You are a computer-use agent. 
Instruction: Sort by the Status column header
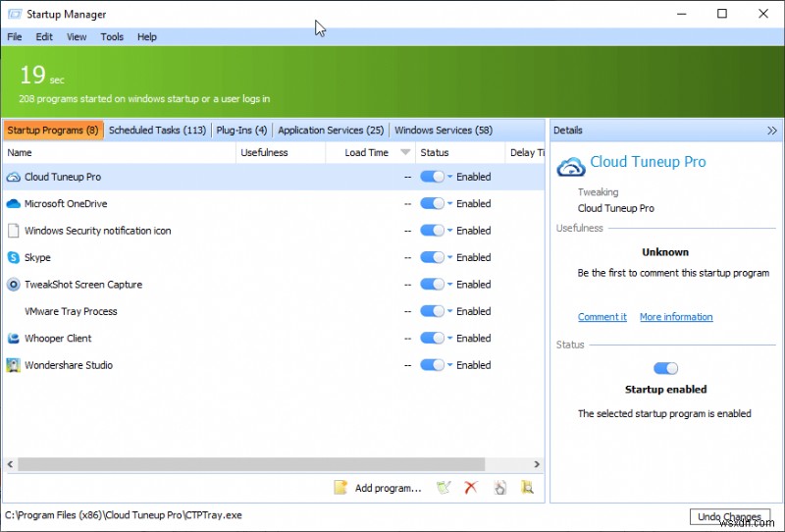click(x=460, y=153)
